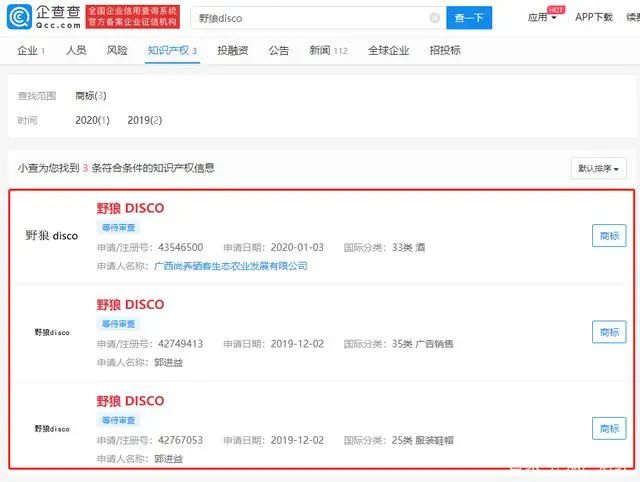The height and width of the screenshot is (482, 640).
Task: Click applicant name 郭进益 on result 42749413
Action: point(168,362)
